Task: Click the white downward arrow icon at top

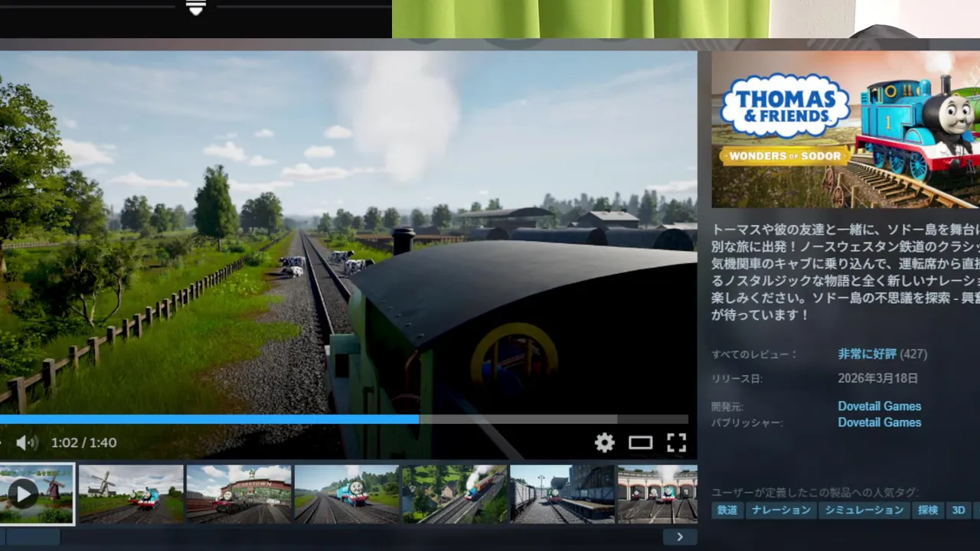Action: click(x=196, y=8)
